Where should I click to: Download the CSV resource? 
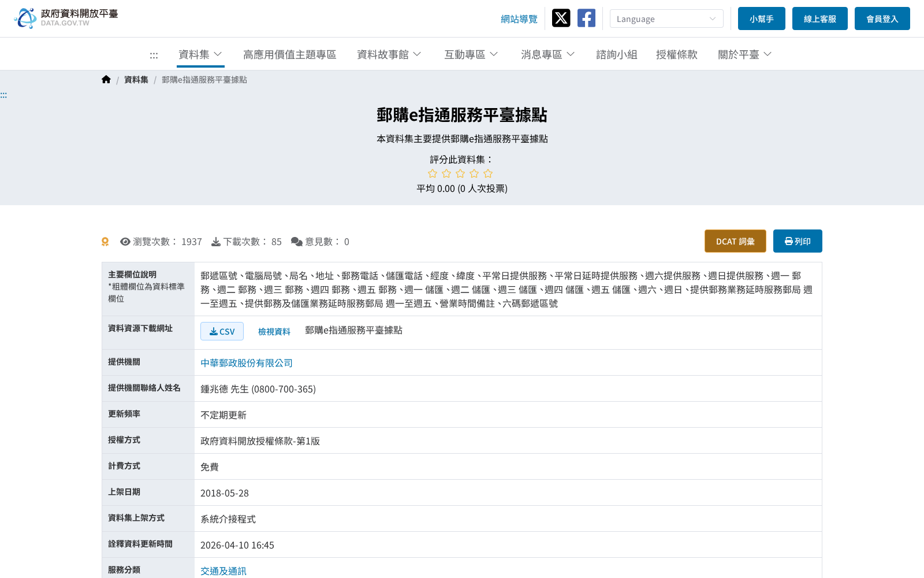tap(222, 331)
